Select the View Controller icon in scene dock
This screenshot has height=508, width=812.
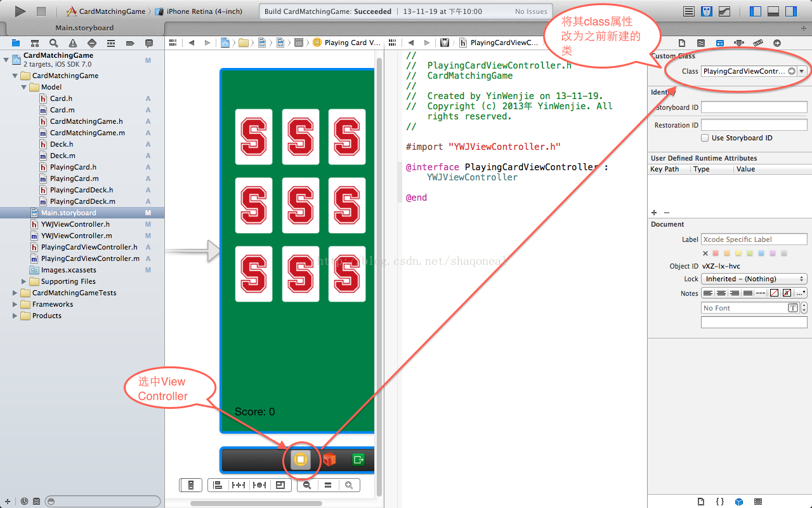point(301,460)
